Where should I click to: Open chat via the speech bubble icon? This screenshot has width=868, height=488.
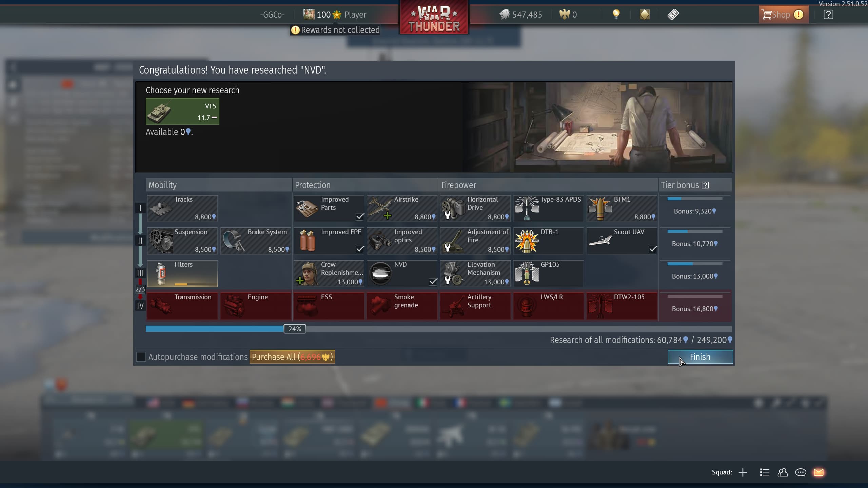coord(801,472)
